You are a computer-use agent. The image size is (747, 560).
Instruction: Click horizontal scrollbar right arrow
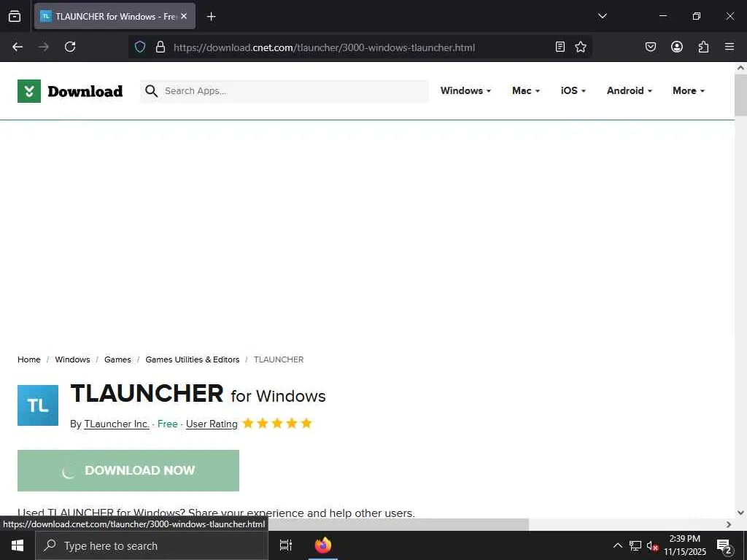729,524
